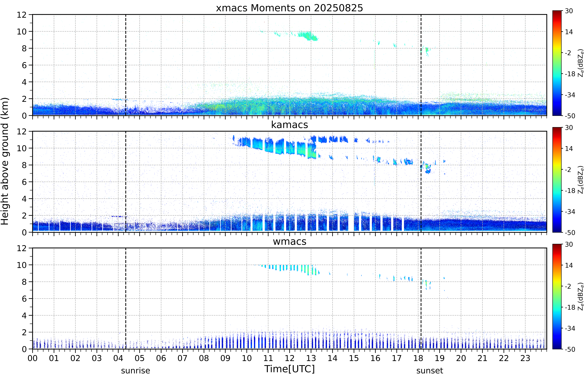
Task: Click the 'Height above ground (km)' axis label
Action: [x=5, y=161]
